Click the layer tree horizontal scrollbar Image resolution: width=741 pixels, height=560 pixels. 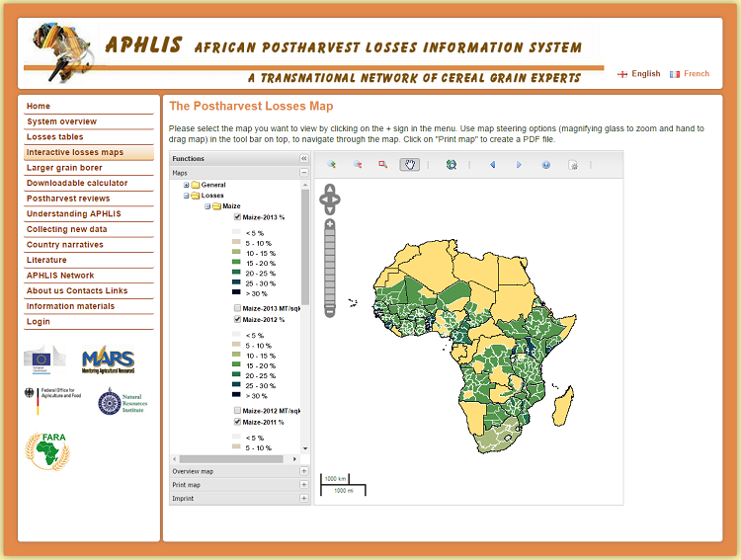[x=231, y=459]
